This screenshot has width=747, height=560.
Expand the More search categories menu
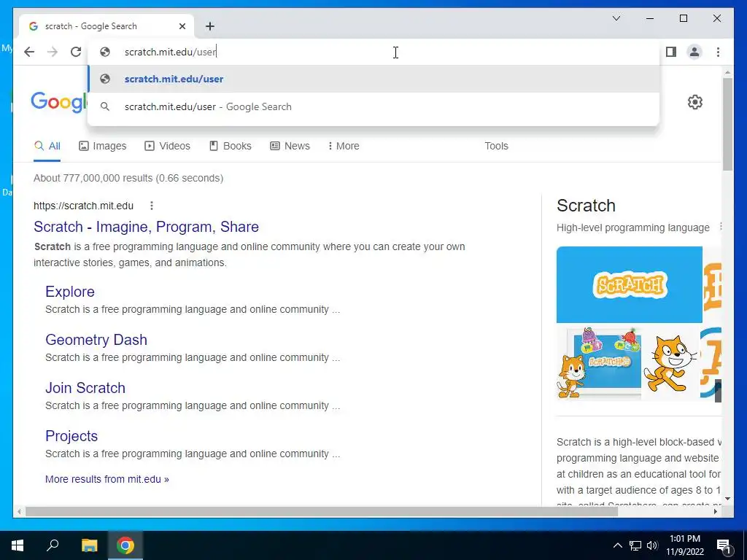[x=344, y=146]
